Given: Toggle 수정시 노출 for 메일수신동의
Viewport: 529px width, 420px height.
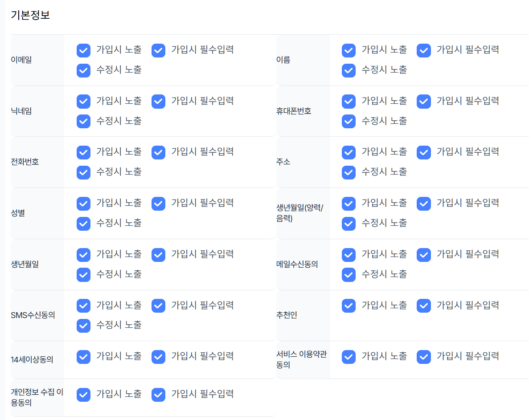Looking at the screenshot, I should click(349, 274).
